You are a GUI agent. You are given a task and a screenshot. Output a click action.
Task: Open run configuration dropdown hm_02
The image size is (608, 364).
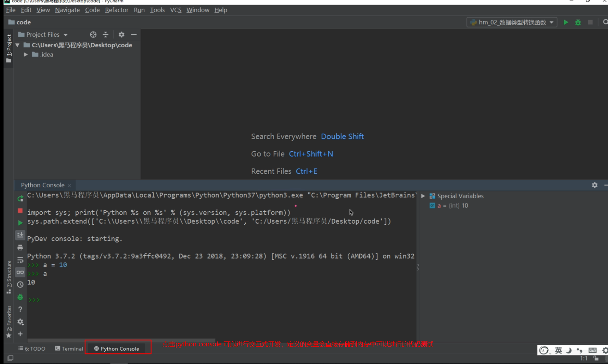pos(512,22)
